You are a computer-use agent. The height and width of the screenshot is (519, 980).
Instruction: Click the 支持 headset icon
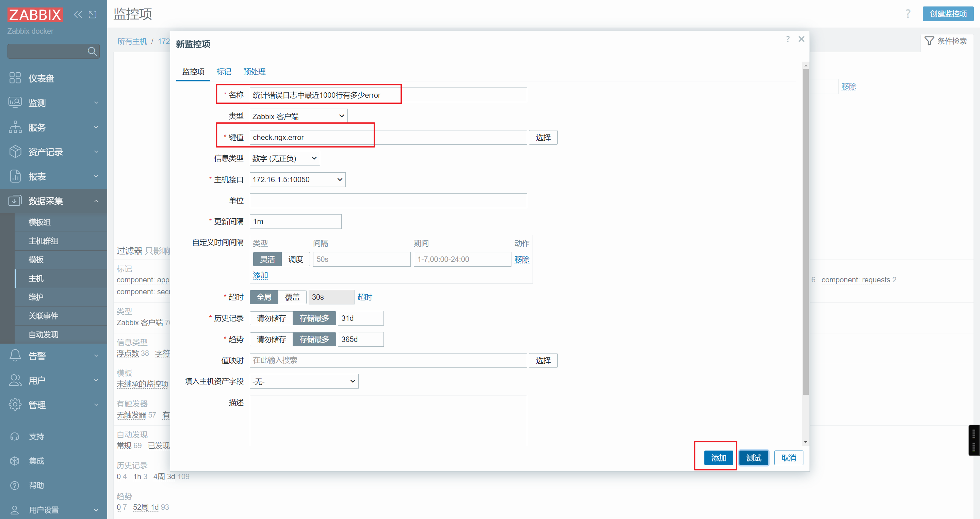(x=15, y=436)
